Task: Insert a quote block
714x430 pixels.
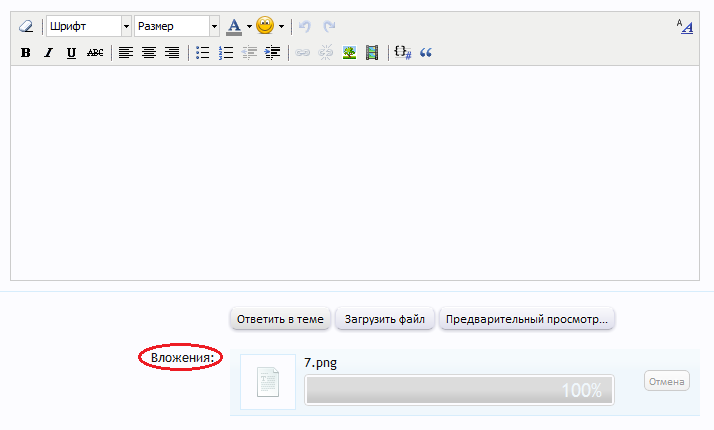Action: [426, 53]
